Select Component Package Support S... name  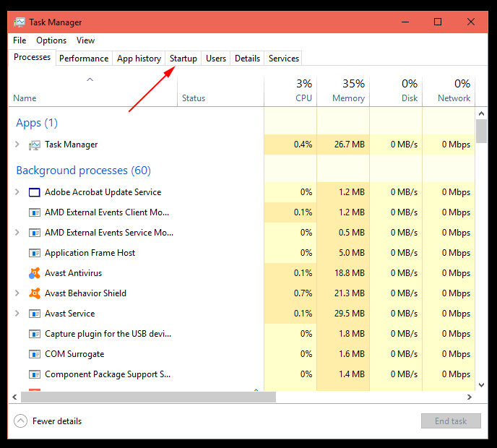108,374
